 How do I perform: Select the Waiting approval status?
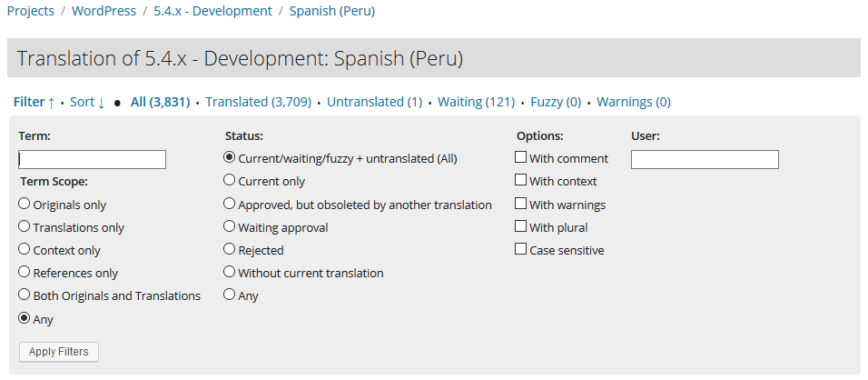click(230, 226)
